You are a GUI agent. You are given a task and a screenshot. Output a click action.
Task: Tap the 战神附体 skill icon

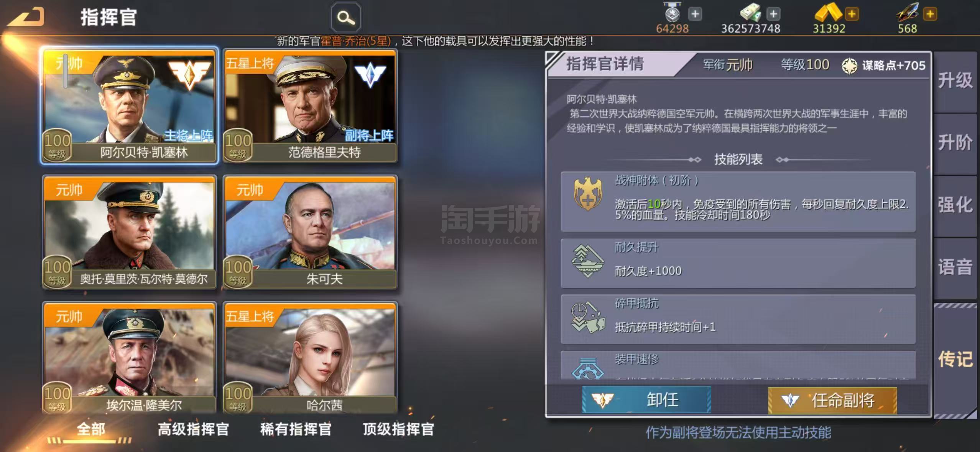[587, 194]
